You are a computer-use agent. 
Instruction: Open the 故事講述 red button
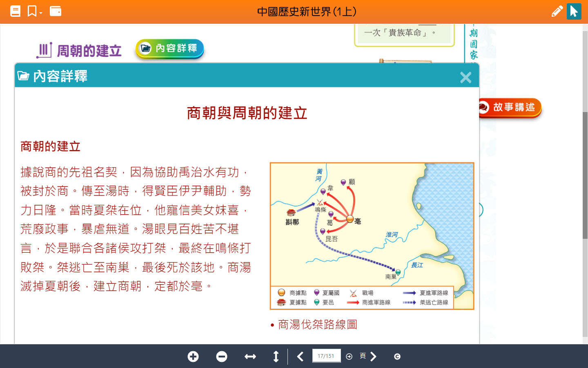tap(509, 108)
